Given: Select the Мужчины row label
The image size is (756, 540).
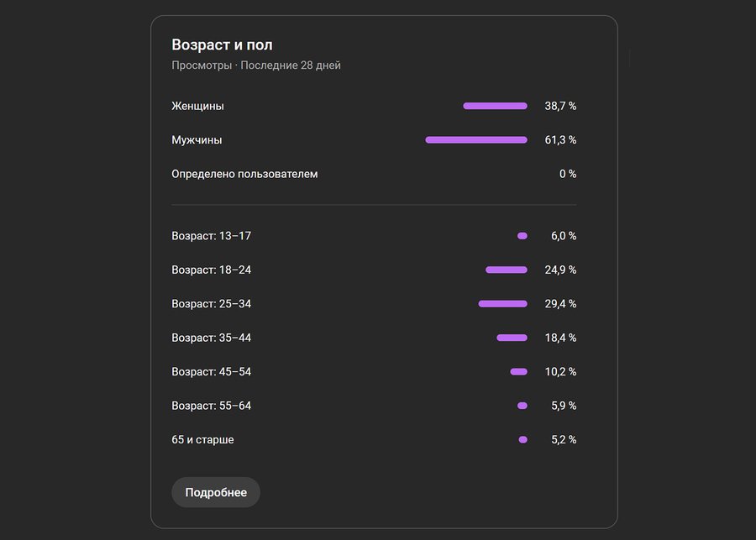Looking at the screenshot, I should click(197, 140).
